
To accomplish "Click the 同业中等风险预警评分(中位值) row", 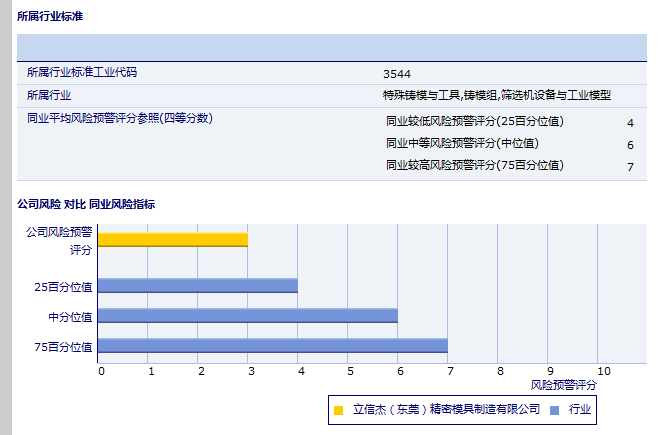I will 462,144.
